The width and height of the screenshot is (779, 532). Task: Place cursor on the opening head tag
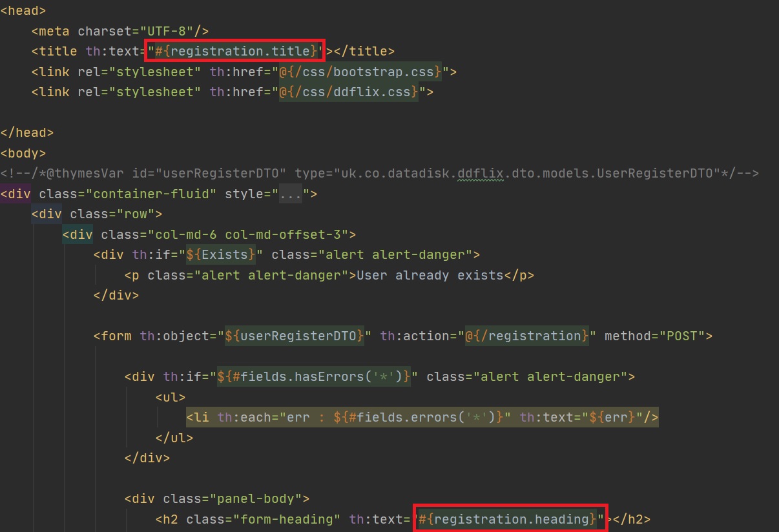click(x=23, y=10)
